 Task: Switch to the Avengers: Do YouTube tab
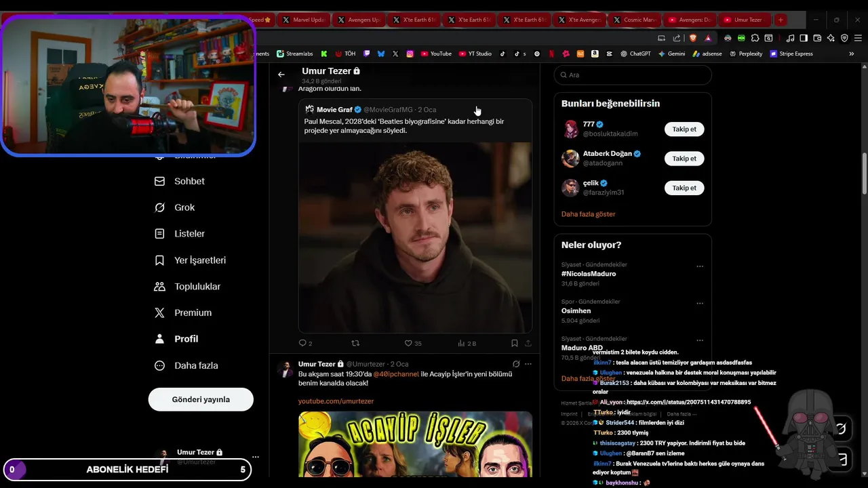click(688, 20)
